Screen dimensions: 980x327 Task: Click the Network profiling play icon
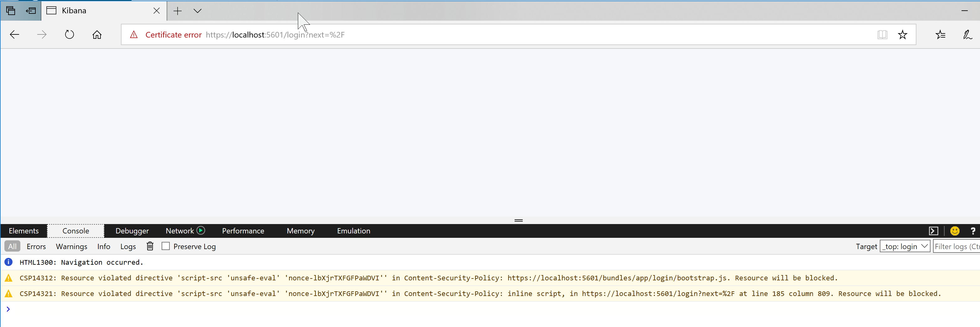(x=201, y=230)
